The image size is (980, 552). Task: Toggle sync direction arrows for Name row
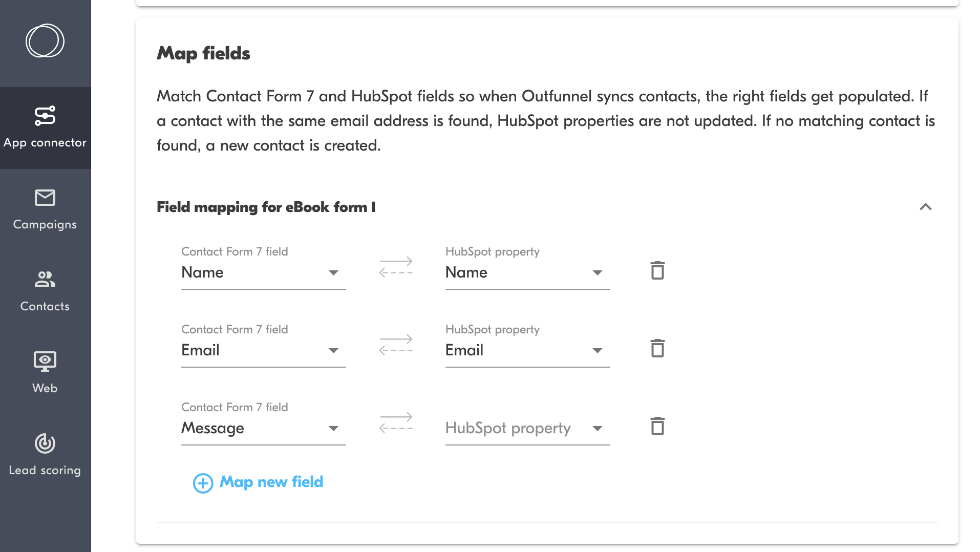tap(396, 267)
